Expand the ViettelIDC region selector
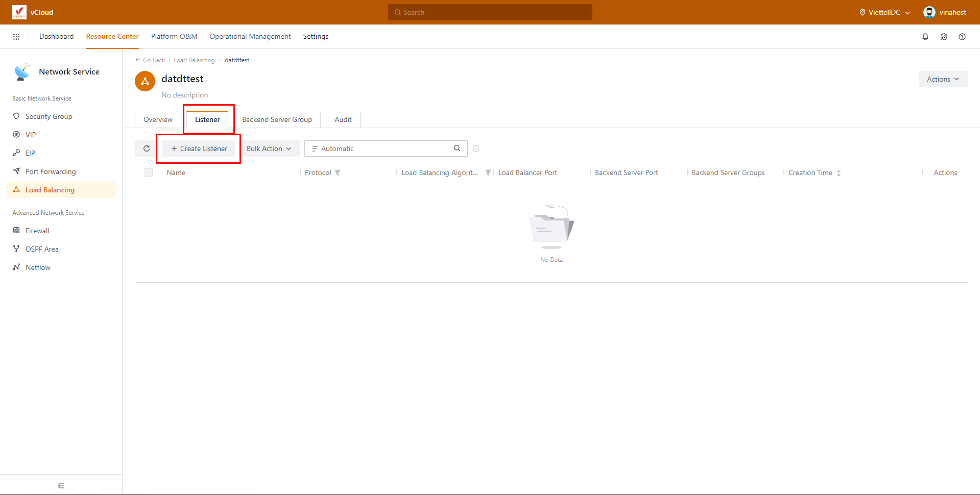980x495 pixels. tap(885, 12)
